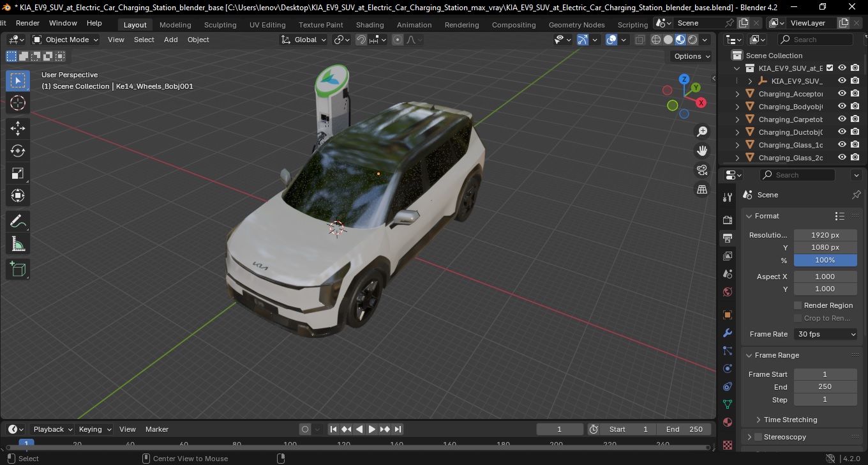Click the timeline Marker menu button
Image resolution: width=868 pixels, height=465 pixels.
157,429
